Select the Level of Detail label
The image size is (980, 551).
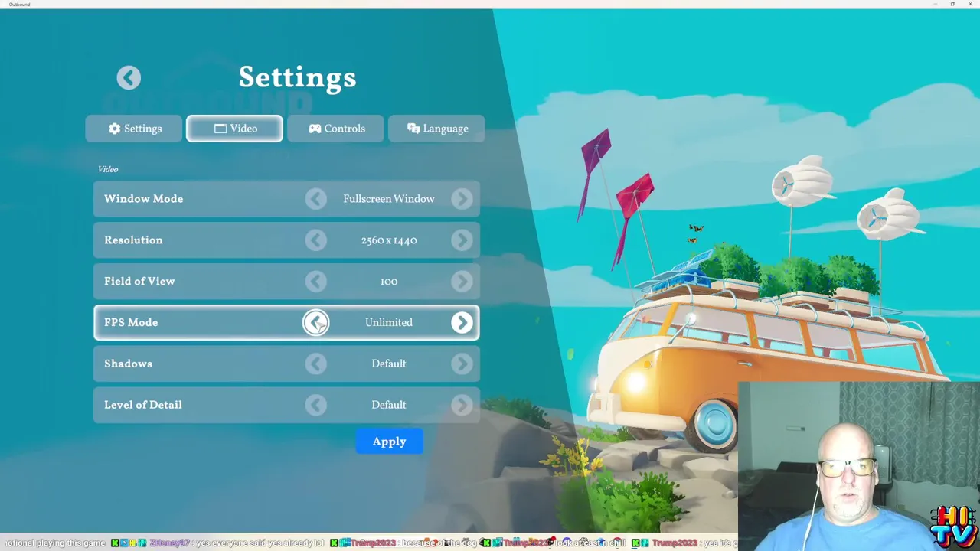(x=143, y=405)
